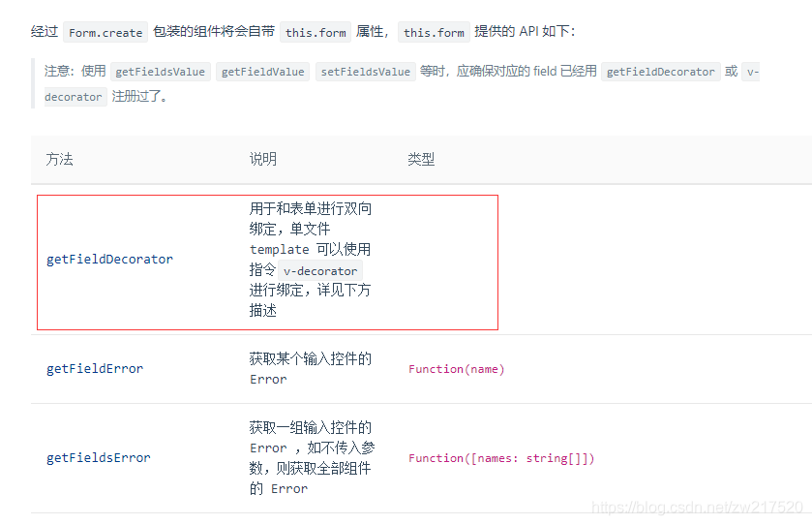Click the Form.create code tag
Image resolution: width=812 pixels, height=525 pixels.
coord(105,32)
